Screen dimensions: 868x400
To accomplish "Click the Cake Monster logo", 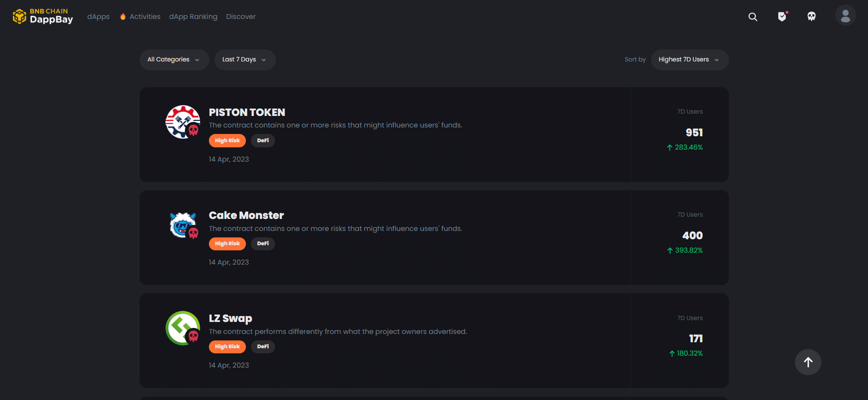I will click(x=183, y=225).
